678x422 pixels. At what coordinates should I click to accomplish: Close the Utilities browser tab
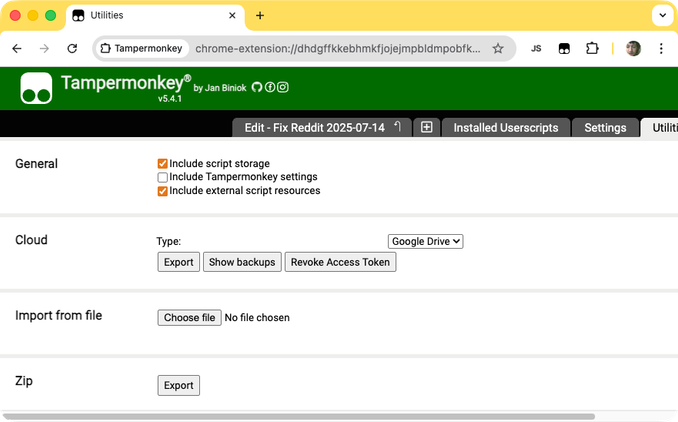[232, 16]
